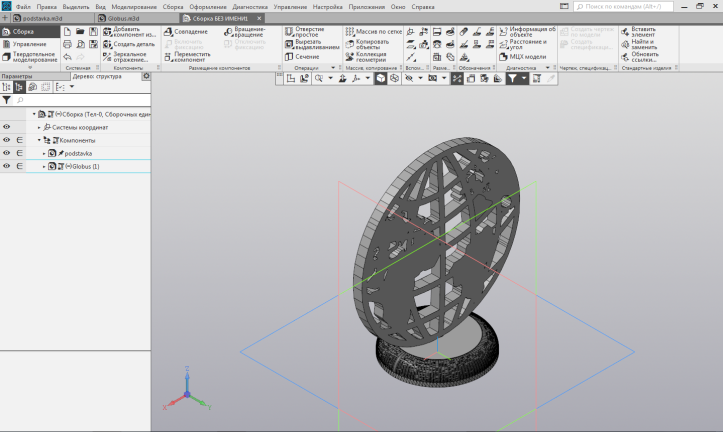Expand the Системы координат tree node
723x432 pixels.
click(x=39, y=127)
